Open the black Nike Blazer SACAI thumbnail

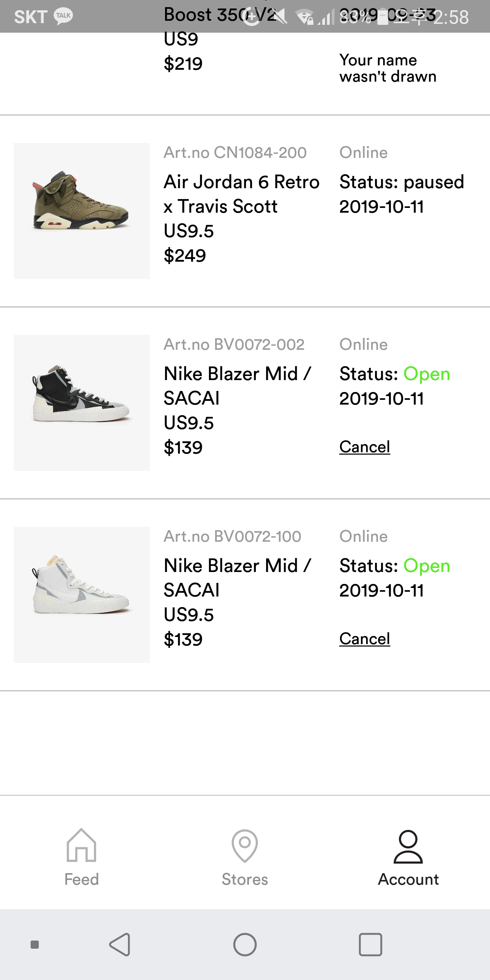pyautogui.click(x=81, y=403)
